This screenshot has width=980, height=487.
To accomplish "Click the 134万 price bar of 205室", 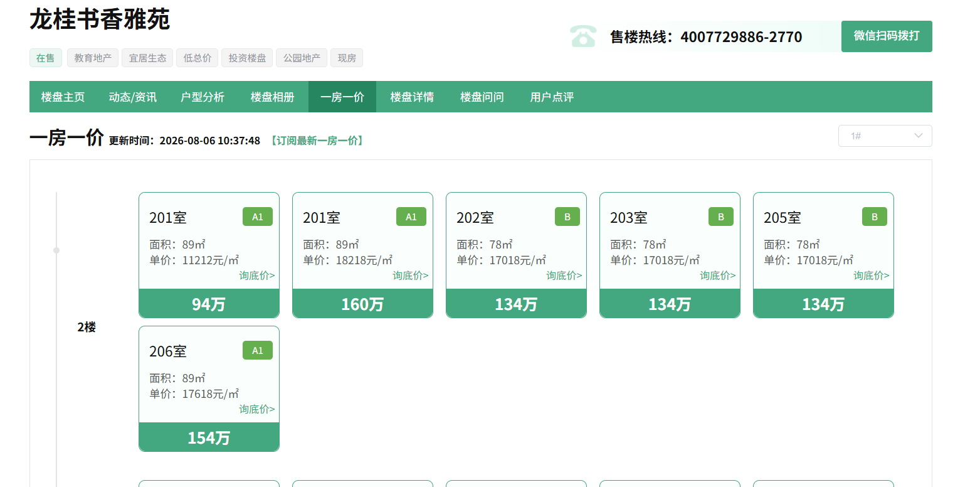I will [x=823, y=304].
